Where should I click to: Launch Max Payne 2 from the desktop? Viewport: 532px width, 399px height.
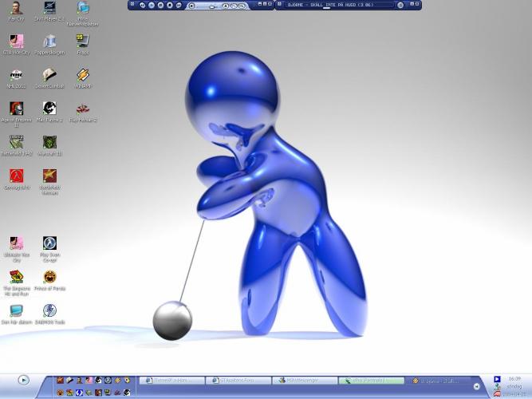click(49, 109)
